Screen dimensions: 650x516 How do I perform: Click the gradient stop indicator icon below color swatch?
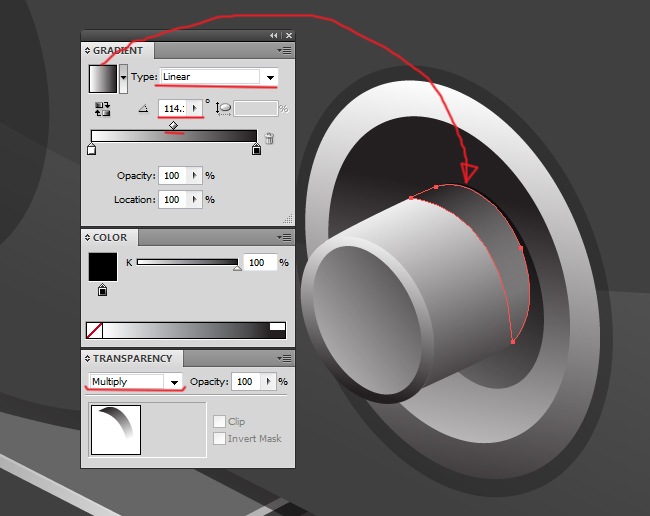click(x=102, y=290)
